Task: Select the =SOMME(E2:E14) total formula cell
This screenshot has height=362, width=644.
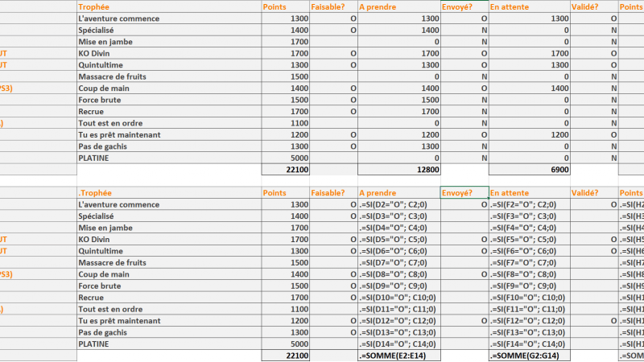Action: coord(399,356)
